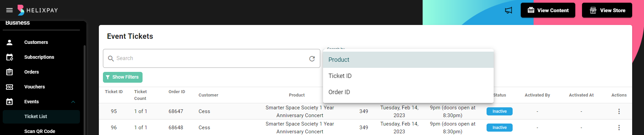Open actions menu for ticket 96
This screenshot has width=644, height=135.
point(619,128)
